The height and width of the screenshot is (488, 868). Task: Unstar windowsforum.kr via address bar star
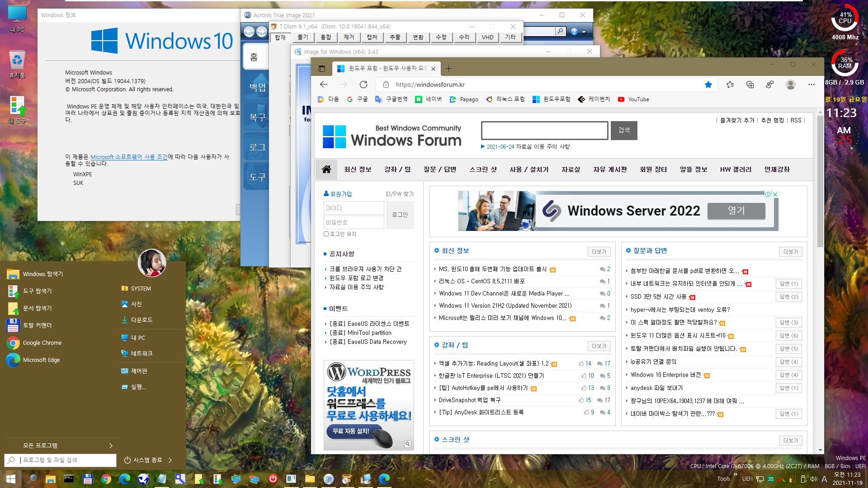708,84
